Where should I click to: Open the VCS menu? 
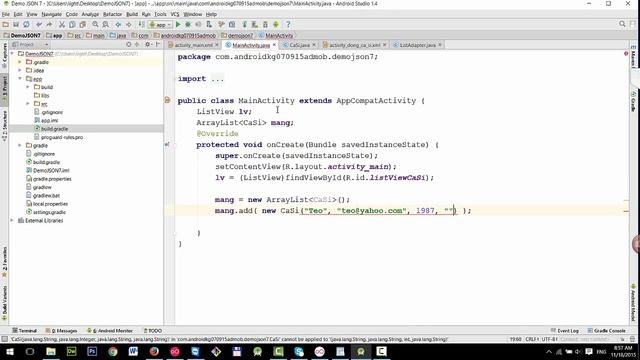(175, 14)
